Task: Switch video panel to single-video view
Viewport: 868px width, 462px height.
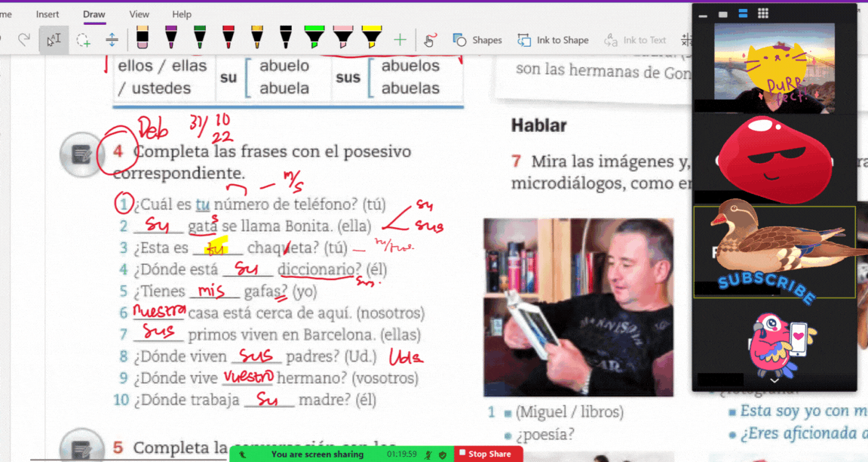Action: pyautogui.click(x=723, y=14)
